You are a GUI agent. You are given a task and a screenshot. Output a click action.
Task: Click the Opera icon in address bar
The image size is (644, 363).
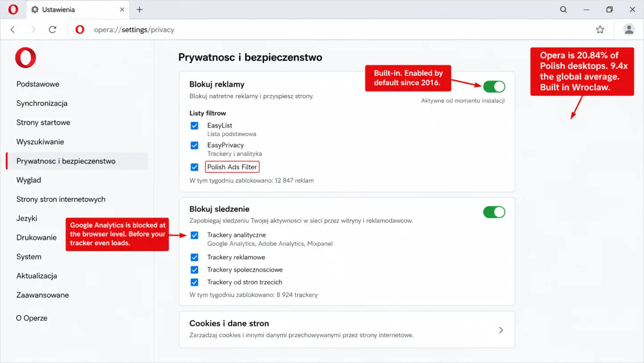[x=80, y=30]
